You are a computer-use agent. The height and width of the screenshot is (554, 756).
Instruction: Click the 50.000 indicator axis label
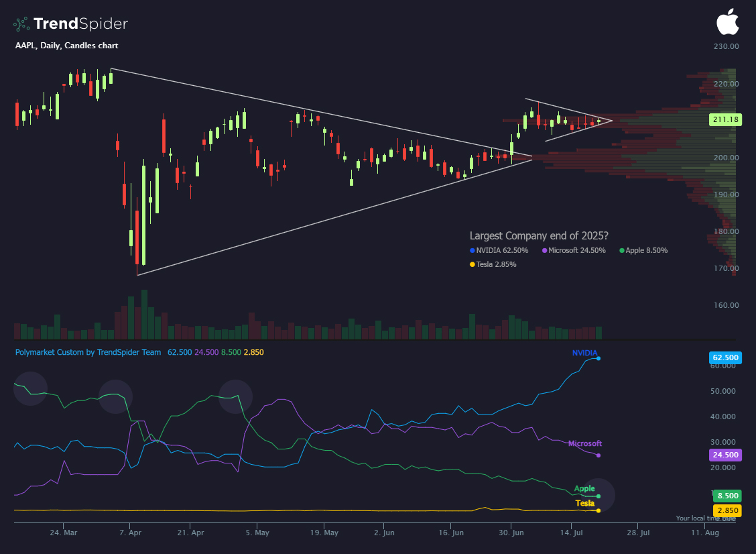coord(722,391)
